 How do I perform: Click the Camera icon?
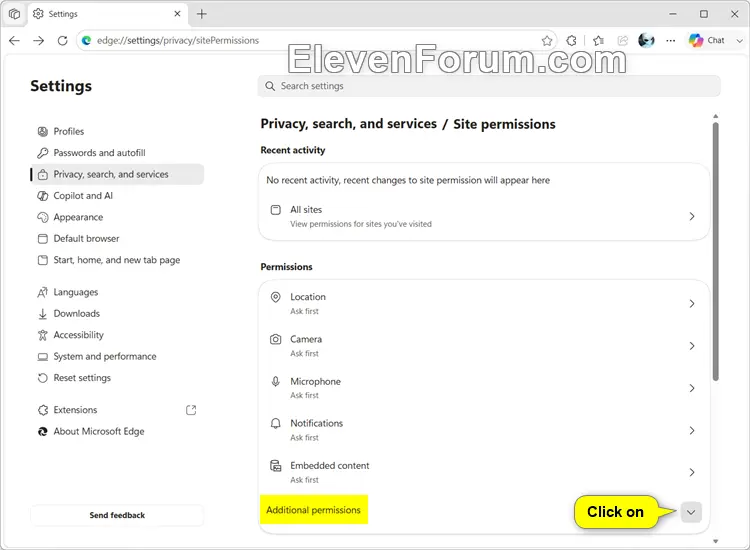[x=276, y=340]
